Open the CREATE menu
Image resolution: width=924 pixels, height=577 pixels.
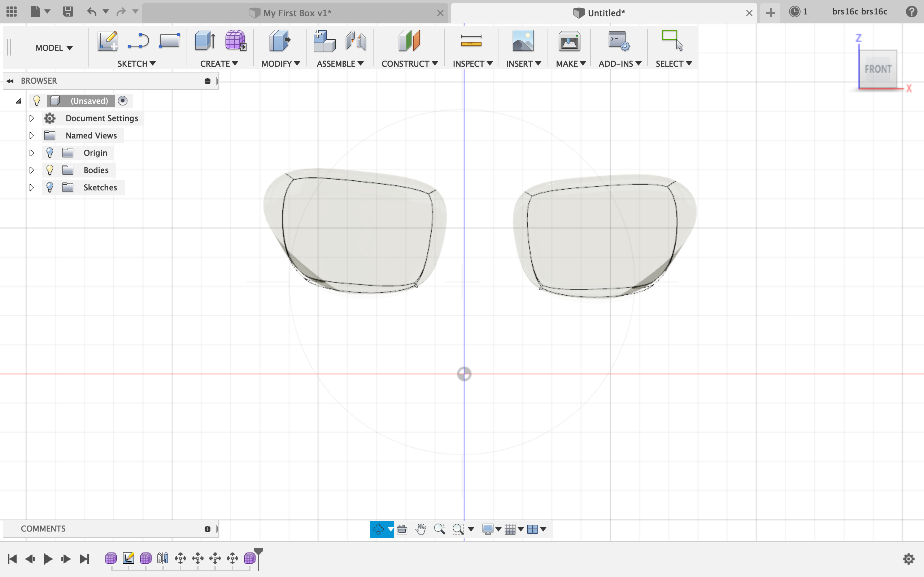[x=219, y=64]
